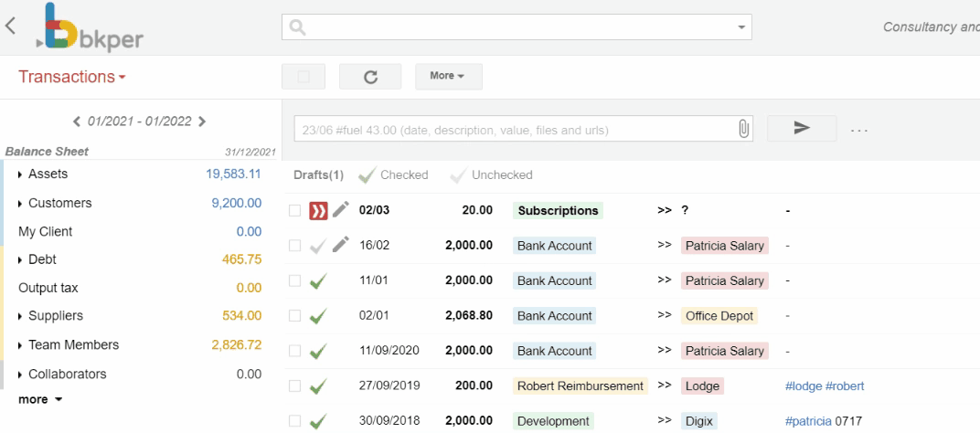The width and height of the screenshot is (980, 433).
Task: Click the refresh button in the toolbar
Action: [x=370, y=77]
